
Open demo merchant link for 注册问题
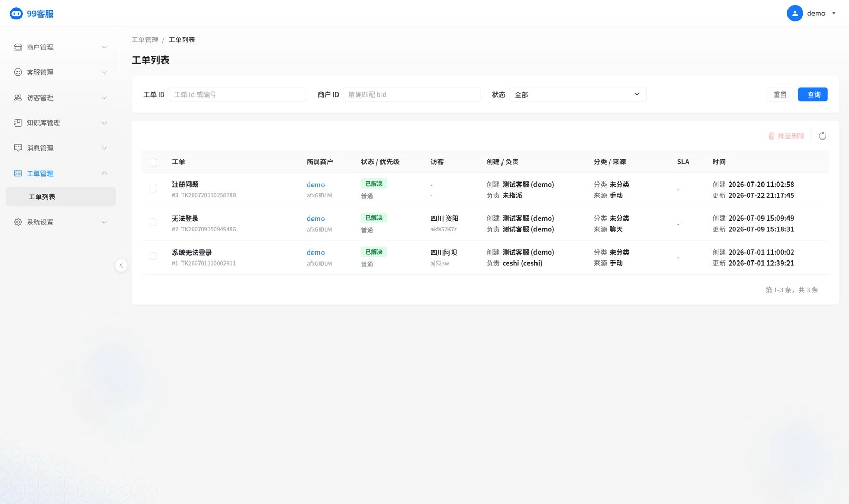tap(316, 185)
